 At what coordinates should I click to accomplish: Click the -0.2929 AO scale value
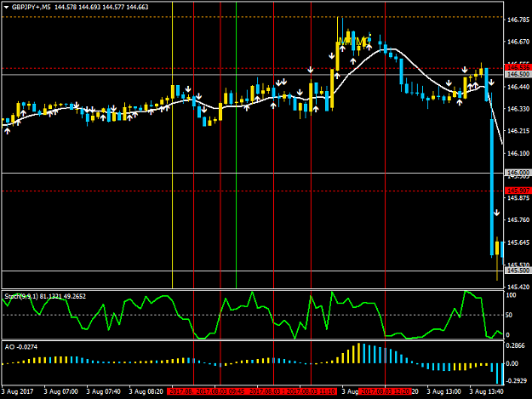point(516,380)
